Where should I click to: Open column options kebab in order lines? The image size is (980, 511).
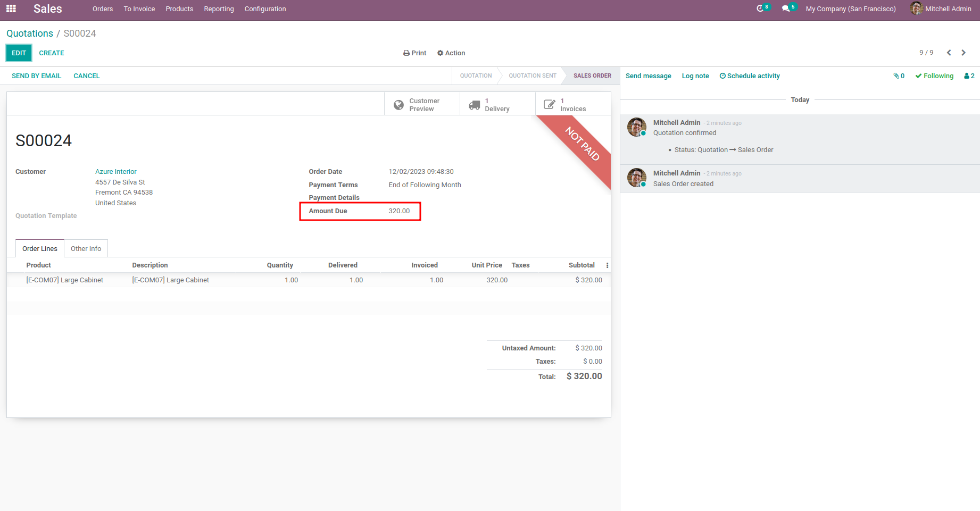[x=607, y=265]
